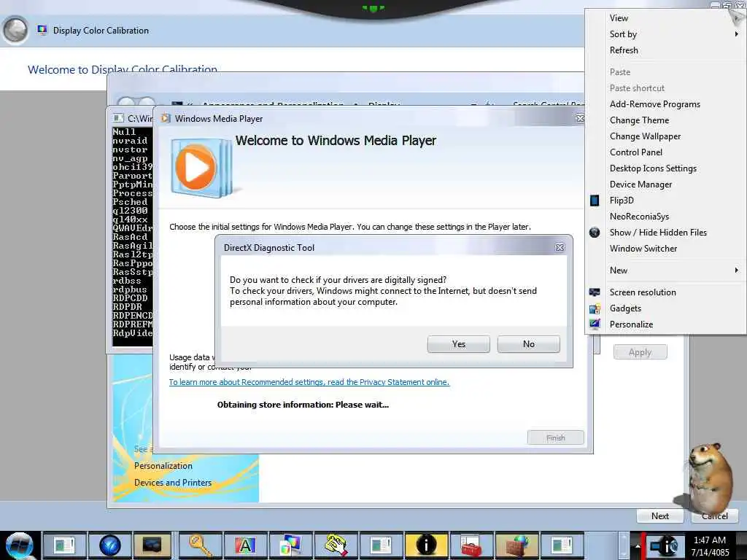Expand the New submenu
The height and width of the screenshot is (560, 747).
[x=665, y=271]
